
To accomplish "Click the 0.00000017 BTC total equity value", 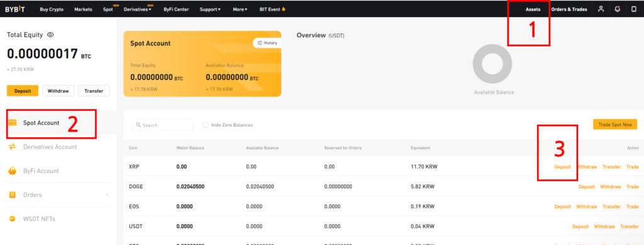I will click(x=49, y=54).
